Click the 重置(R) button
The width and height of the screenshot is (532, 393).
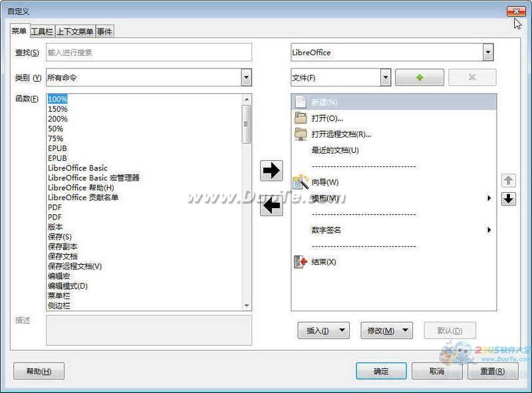coord(493,371)
